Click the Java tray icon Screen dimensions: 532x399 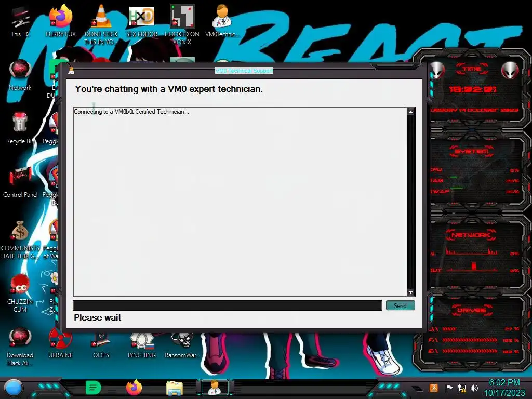point(434,388)
